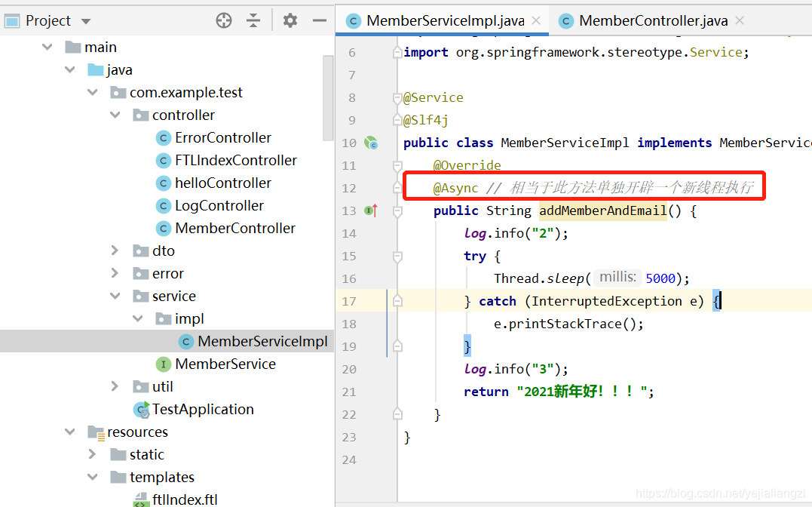
Task: Hide the Project tool window with minus icon
Action: tap(320, 20)
